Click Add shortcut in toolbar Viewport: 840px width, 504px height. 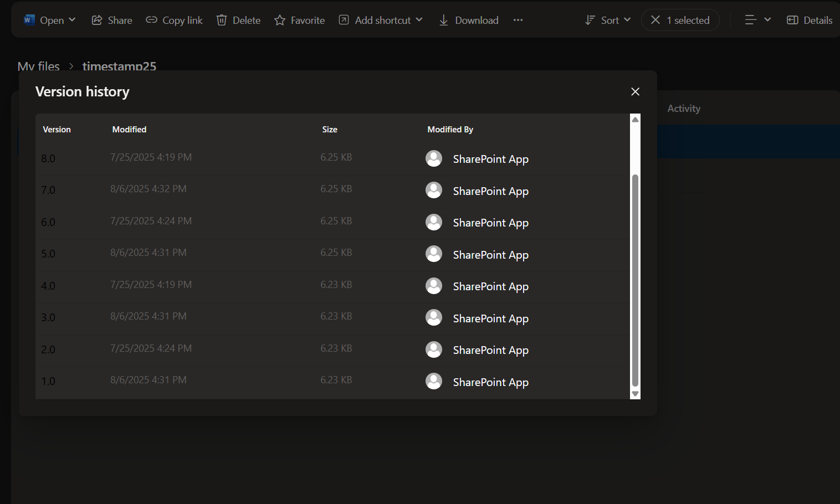click(375, 20)
